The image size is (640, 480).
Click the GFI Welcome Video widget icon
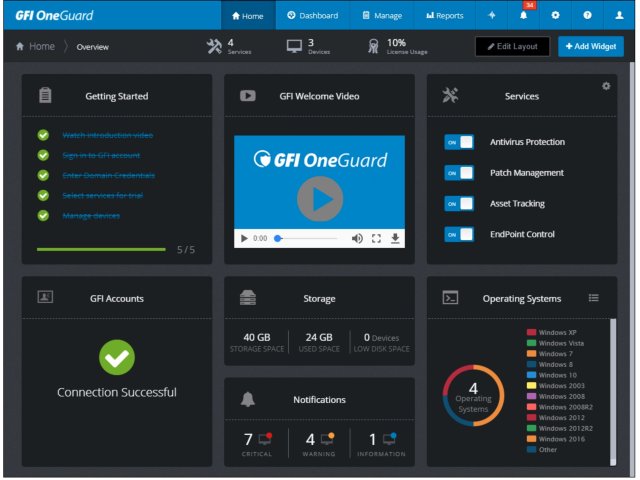point(248,96)
